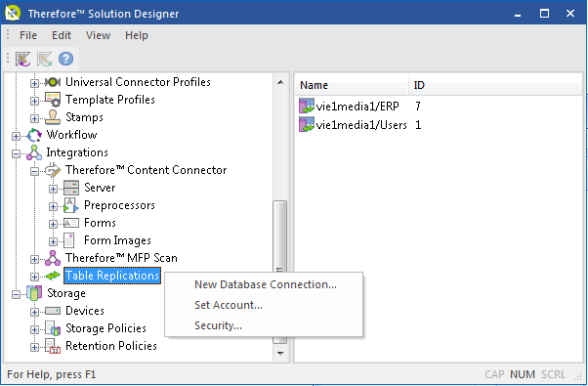The height and width of the screenshot is (386, 588).
Task: Click the tree vertical scrollbar thumb
Action: 279,272
